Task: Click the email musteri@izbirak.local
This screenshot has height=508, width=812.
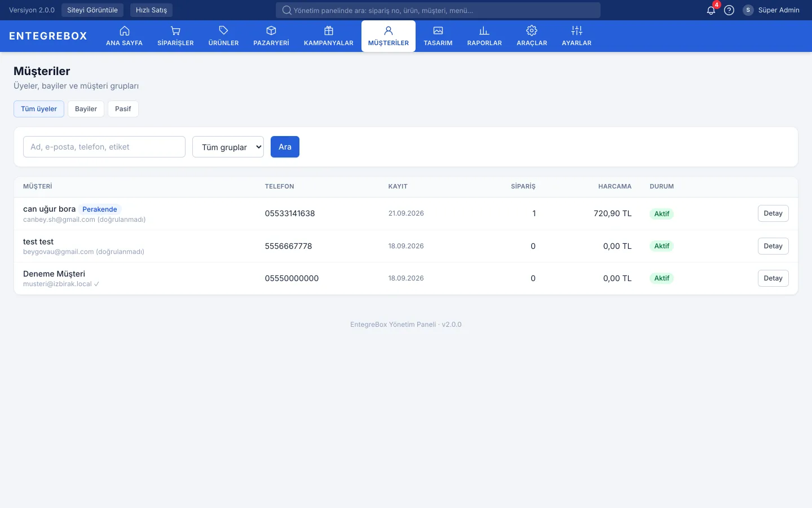Action: (58, 284)
